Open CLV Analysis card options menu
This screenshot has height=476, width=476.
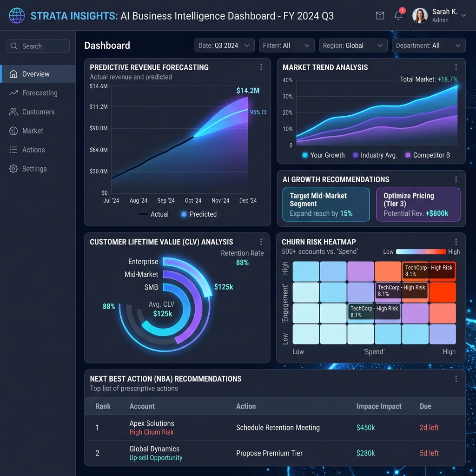261,242
